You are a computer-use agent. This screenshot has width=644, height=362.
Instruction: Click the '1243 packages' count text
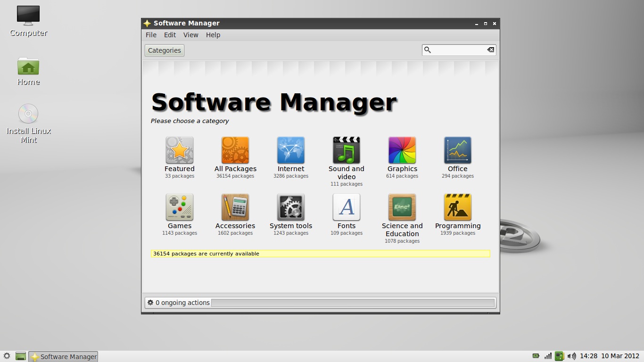291,233
